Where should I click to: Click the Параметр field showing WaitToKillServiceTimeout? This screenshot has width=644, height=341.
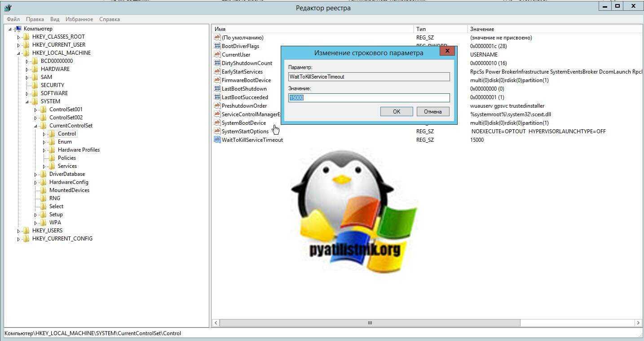pyautogui.click(x=369, y=77)
